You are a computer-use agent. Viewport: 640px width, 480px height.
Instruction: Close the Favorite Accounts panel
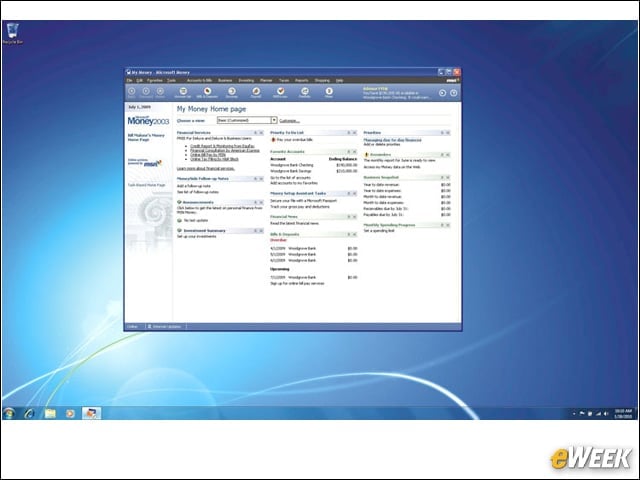coord(354,152)
